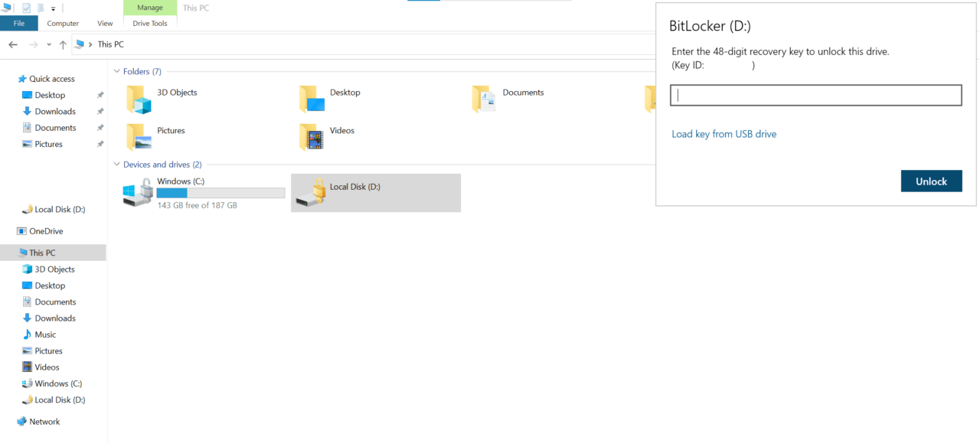Open the 3D Objects folder

pos(139,98)
